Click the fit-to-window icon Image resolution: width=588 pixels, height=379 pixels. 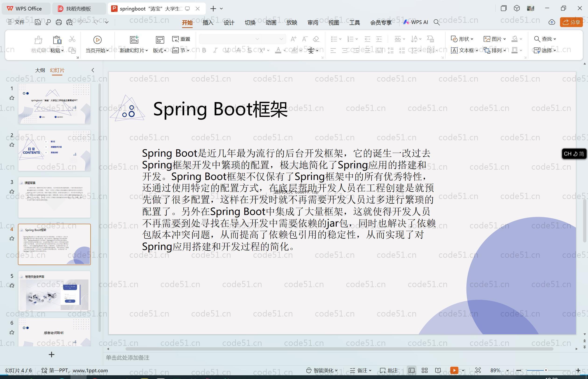(x=478, y=370)
